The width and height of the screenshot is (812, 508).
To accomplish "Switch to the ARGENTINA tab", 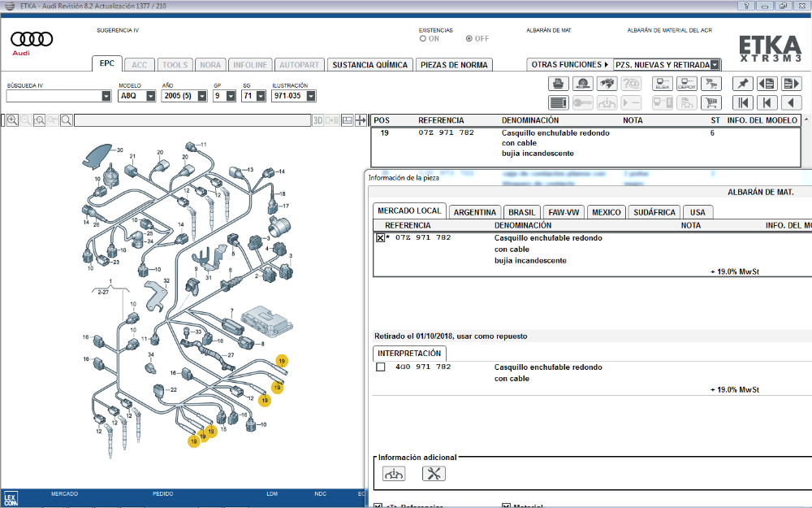I will pyautogui.click(x=475, y=212).
